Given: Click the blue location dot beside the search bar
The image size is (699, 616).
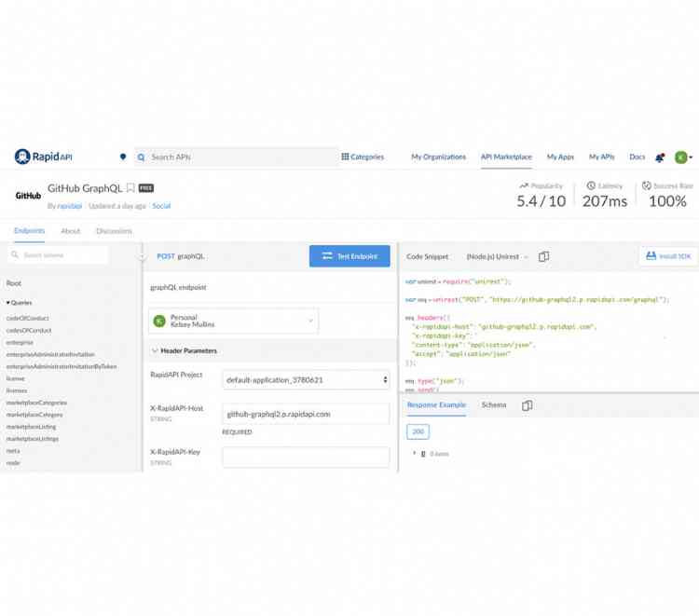Looking at the screenshot, I should coord(123,157).
